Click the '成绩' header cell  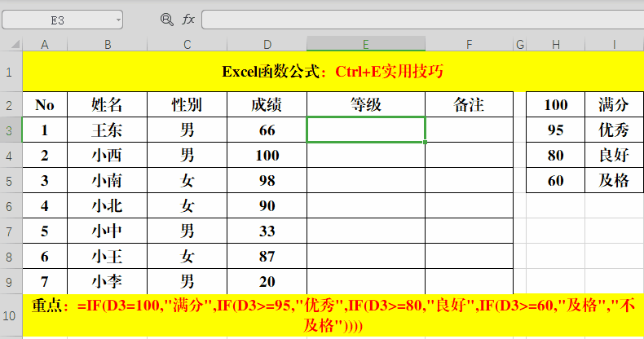267,104
